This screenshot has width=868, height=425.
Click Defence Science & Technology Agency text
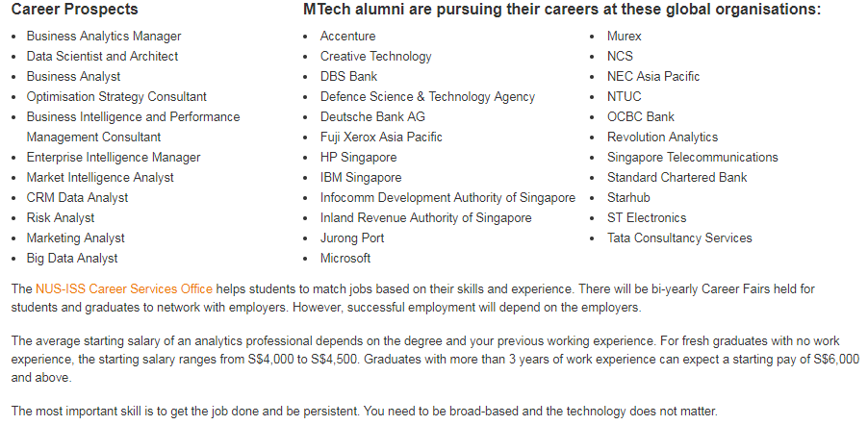click(427, 96)
